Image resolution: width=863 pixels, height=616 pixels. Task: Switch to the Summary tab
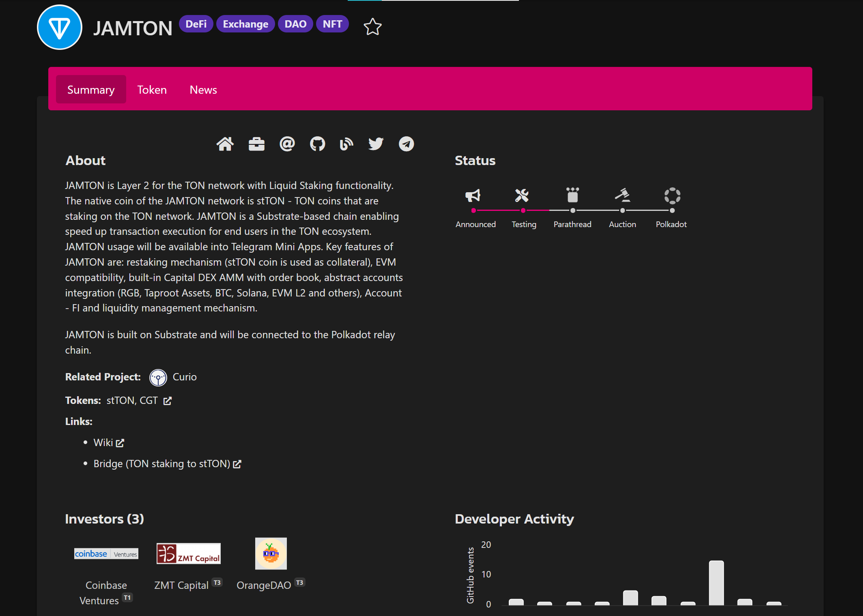coord(91,90)
